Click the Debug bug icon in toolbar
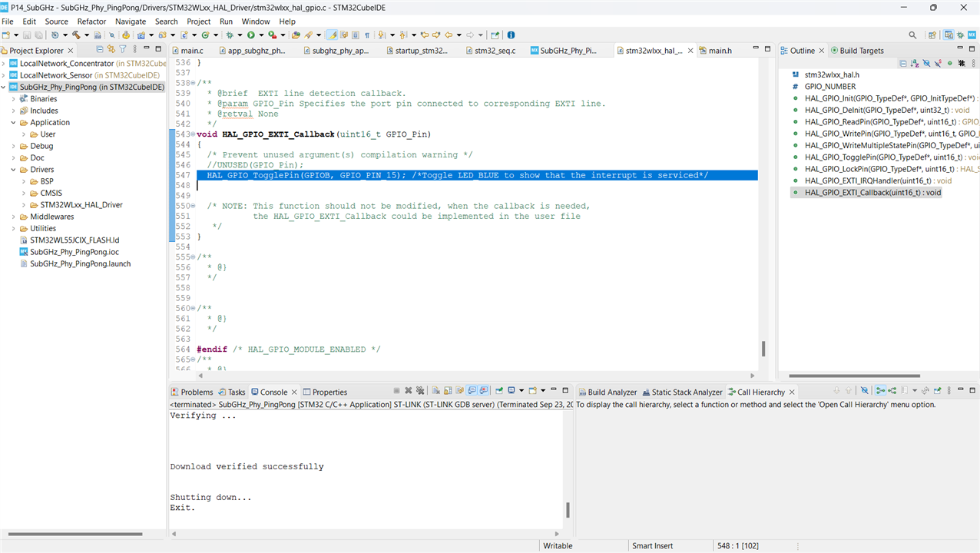This screenshot has height=553, width=980. [229, 35]
